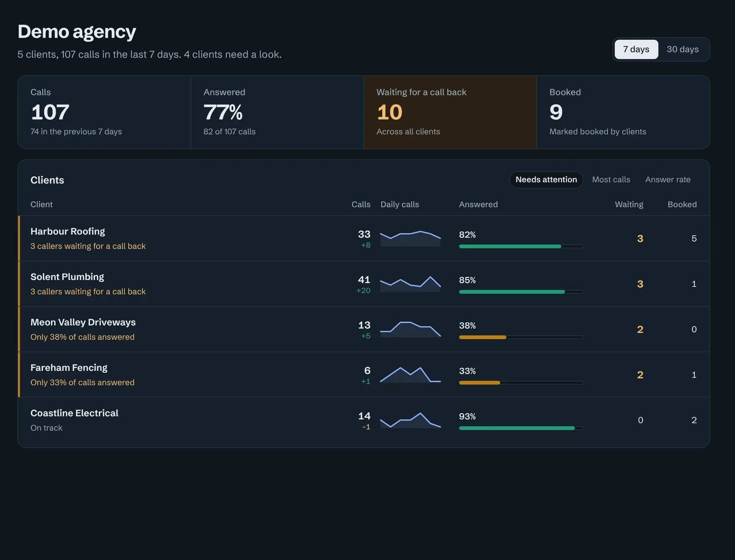Click Coastline Electrical's 93% answered bar
The height and width of the screenshot is (560, 735).
521,428
